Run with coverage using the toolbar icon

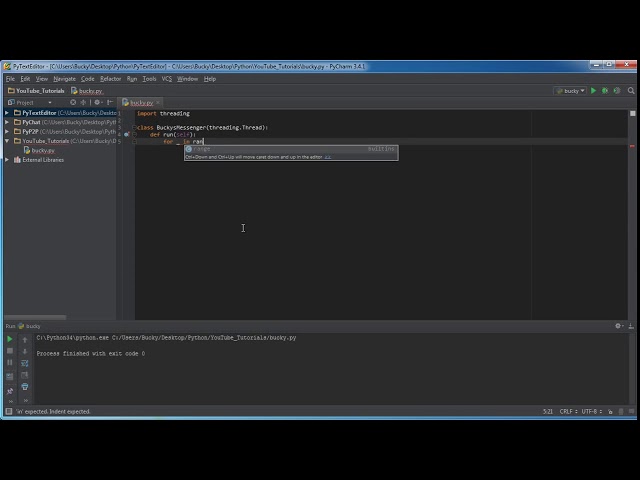(617, 91)
